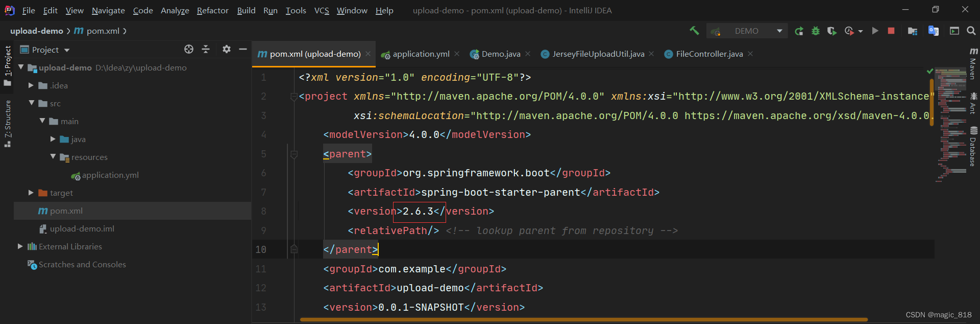Expand External Libraries node
Screen dimensions: 980x324
20,246
